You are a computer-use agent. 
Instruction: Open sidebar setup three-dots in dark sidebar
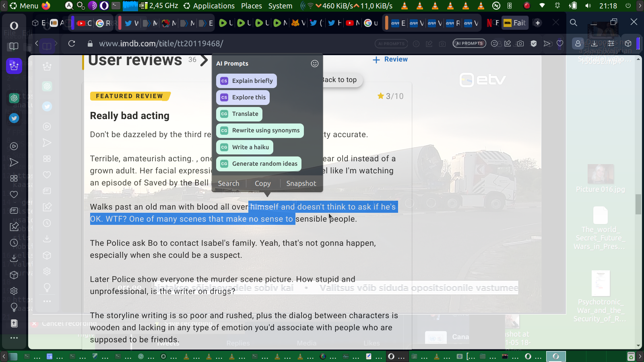(14, 338)
